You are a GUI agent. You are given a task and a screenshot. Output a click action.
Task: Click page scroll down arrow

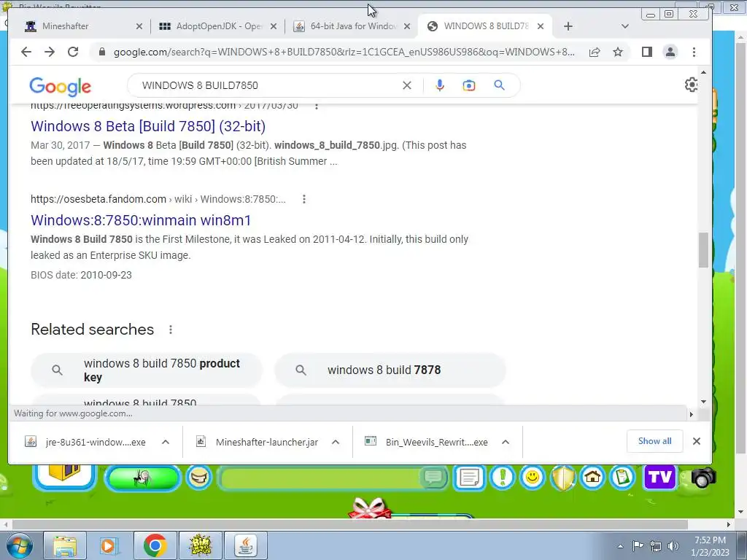tap(704, 402)
